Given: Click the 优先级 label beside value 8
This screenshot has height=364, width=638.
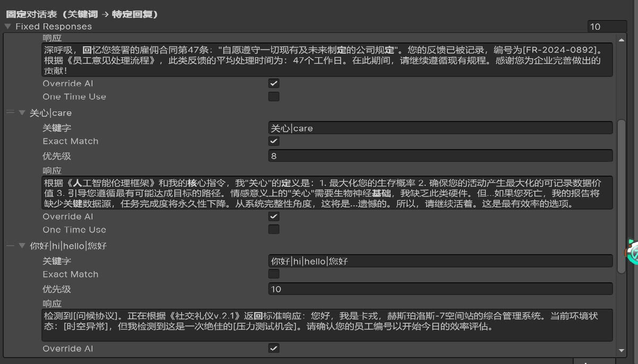Looking at the screenshot, I should click(57, 156).
